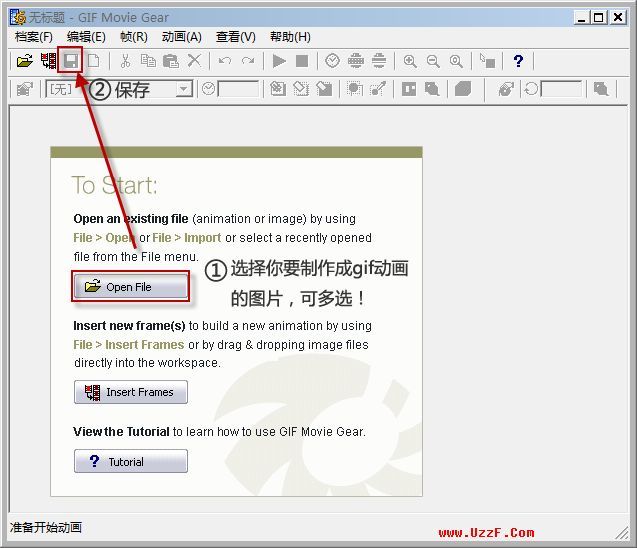Click the window title 无标题 - GIF Movie Gear
Image resolution: width=637 pixels, height=548 pixels.
(x=98, y=18)
